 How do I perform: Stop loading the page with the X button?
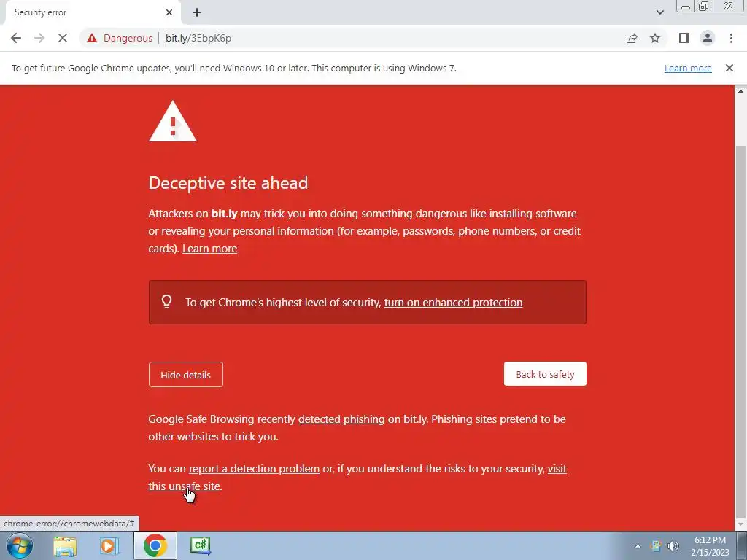pyautogui.click(x=63, y=38)
